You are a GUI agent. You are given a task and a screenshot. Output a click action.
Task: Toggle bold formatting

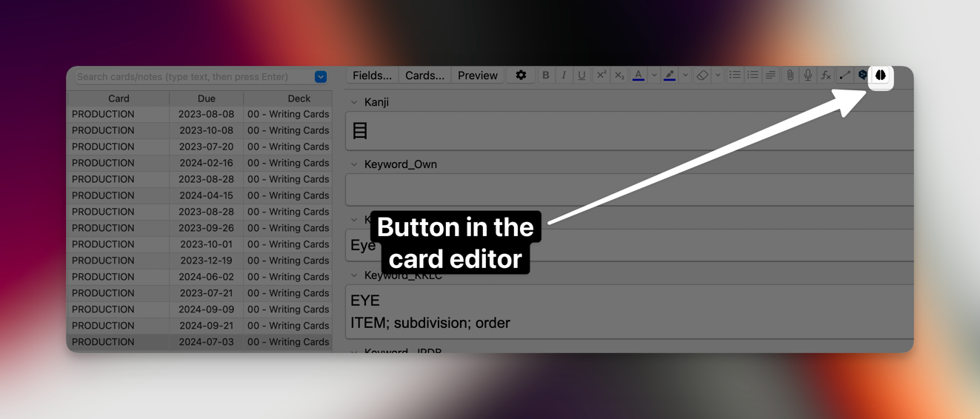[546, 76]
